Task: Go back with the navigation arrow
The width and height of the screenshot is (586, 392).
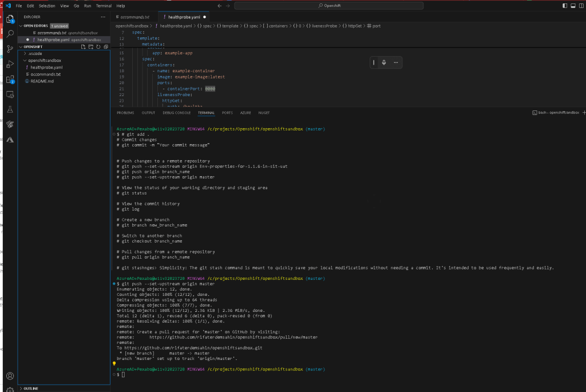Action: click(219, 6)
